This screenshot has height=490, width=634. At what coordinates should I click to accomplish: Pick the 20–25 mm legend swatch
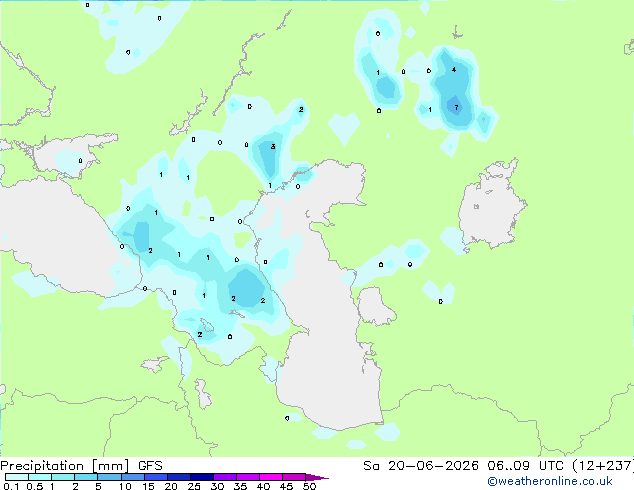[178, 477]
